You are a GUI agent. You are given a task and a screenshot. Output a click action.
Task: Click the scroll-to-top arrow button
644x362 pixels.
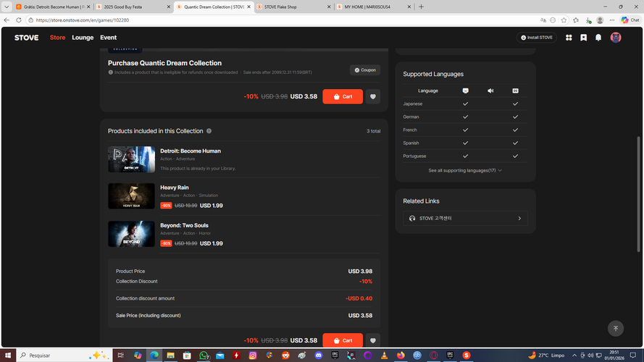click(615, 329)
